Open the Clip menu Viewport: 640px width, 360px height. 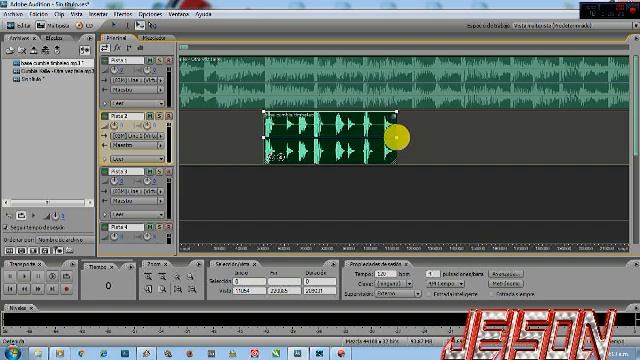coord(59,14)
